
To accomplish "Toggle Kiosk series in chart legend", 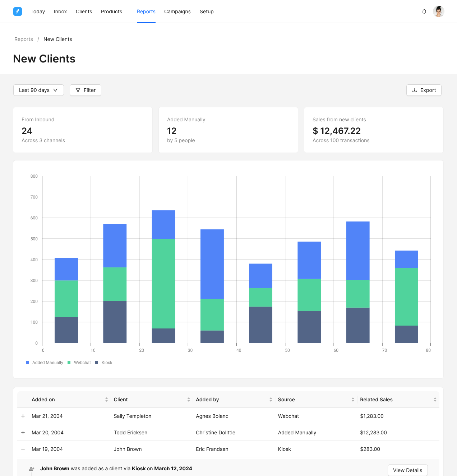I will (x=104, y=363).
